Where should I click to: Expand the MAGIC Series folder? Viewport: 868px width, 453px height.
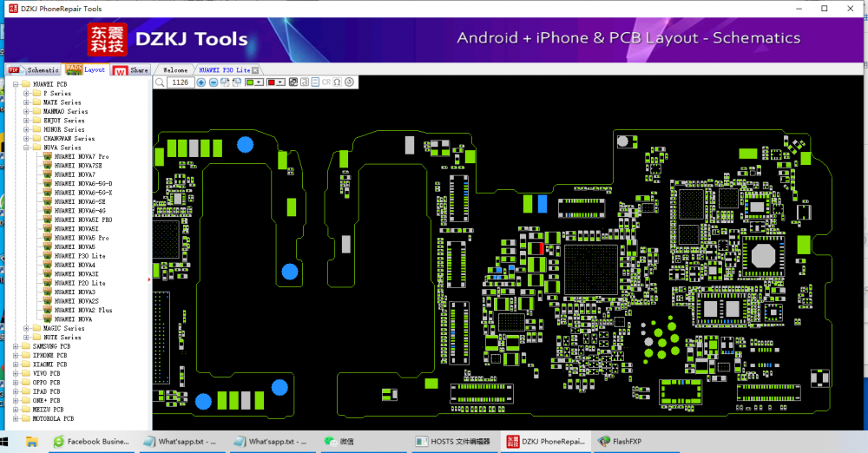click(x=27, y=328)
